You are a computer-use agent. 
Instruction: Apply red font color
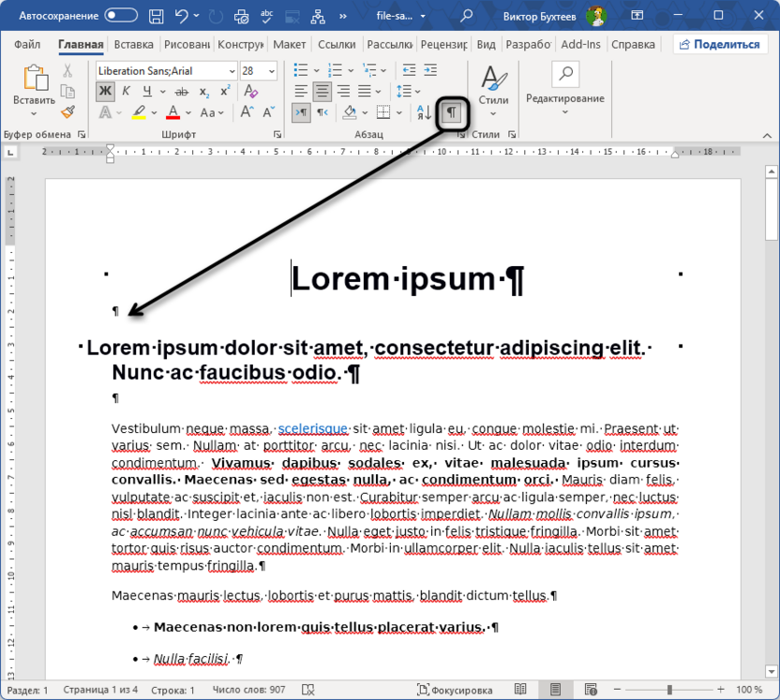[x=172, y=112]
